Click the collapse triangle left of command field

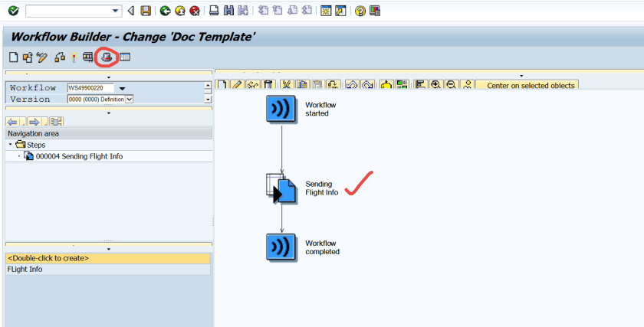pyautogui.click(x=131, y=11)
